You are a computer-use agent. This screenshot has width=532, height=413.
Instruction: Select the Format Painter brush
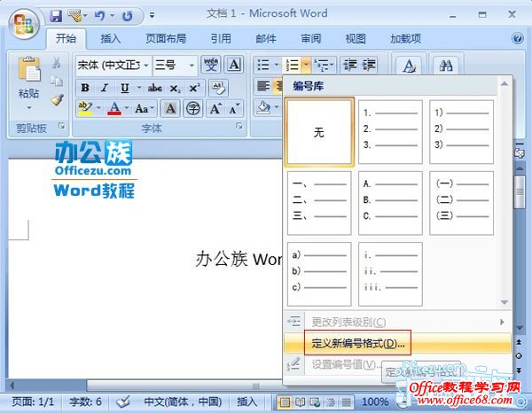click(57, 99)
